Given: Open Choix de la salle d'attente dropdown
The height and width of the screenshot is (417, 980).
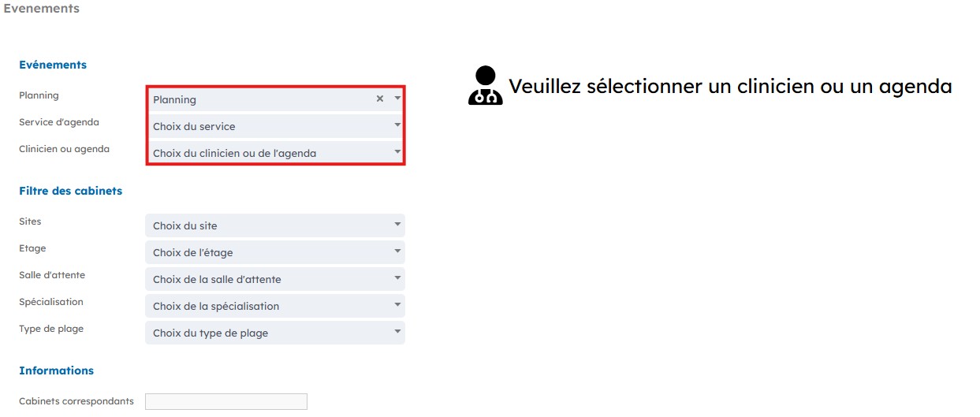Looking at the screenshot, I should click(274, 279).
